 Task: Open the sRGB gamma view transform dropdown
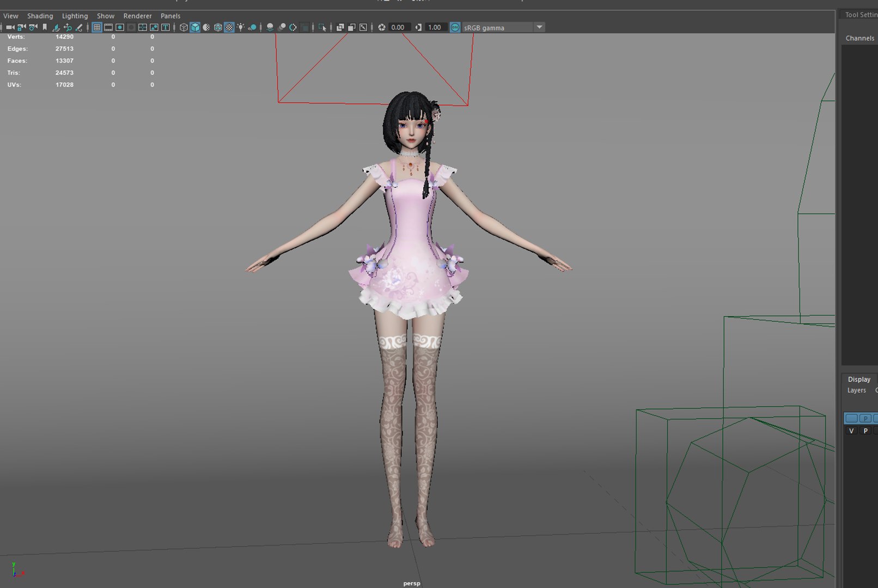[503, 27]
